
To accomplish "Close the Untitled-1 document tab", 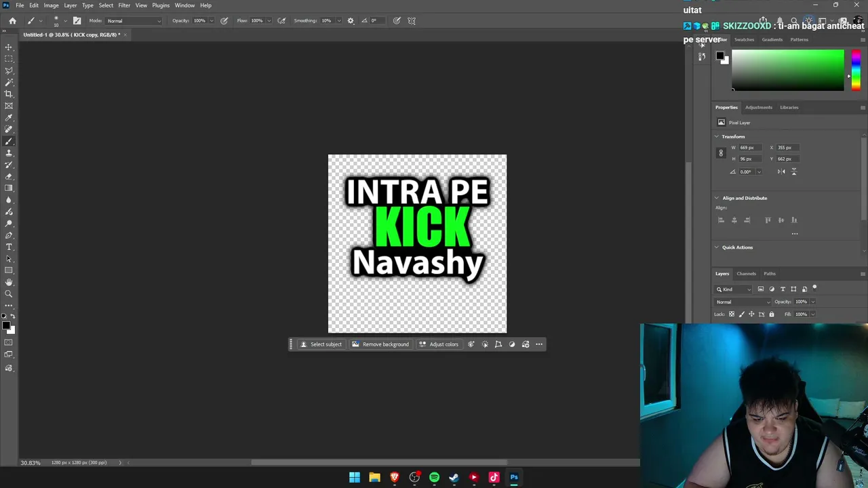I will point(125,35).
